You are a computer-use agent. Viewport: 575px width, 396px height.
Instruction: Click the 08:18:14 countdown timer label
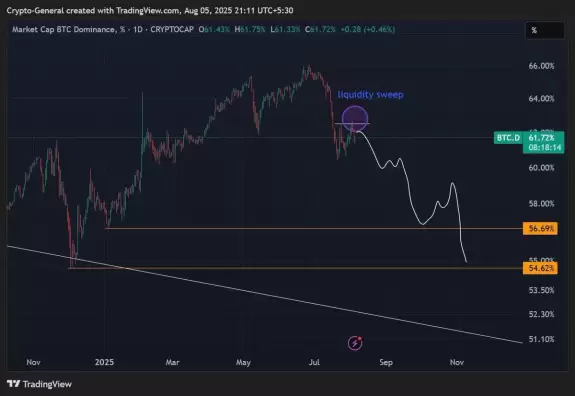click(545, 148)
